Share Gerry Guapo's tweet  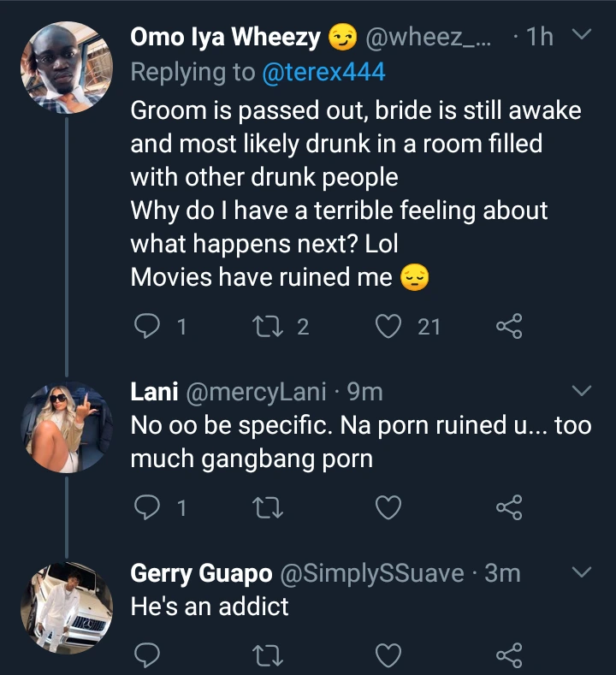click(508, 656)
